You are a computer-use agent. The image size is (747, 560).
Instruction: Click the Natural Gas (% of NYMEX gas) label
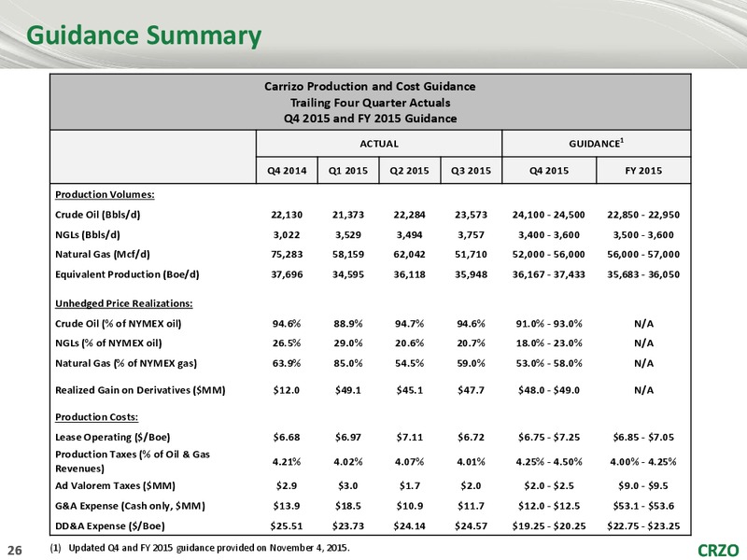[x=126, y=363]
